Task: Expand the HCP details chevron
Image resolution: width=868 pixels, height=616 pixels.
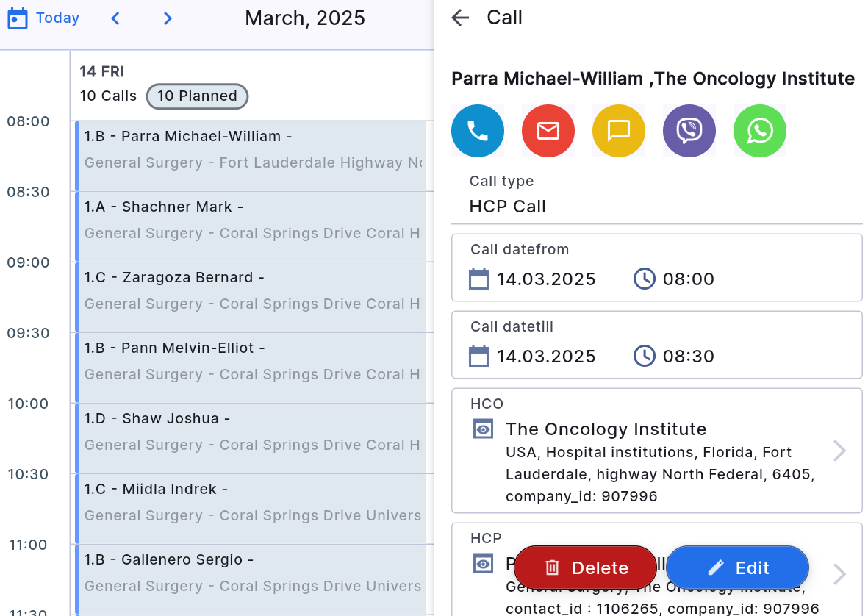Action: click(x=839, y=573)
